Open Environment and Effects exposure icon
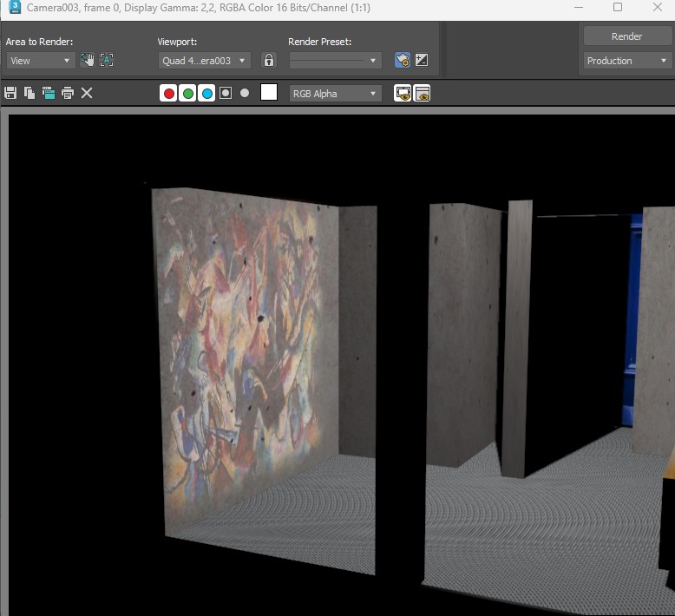 [x=422, y=60]
